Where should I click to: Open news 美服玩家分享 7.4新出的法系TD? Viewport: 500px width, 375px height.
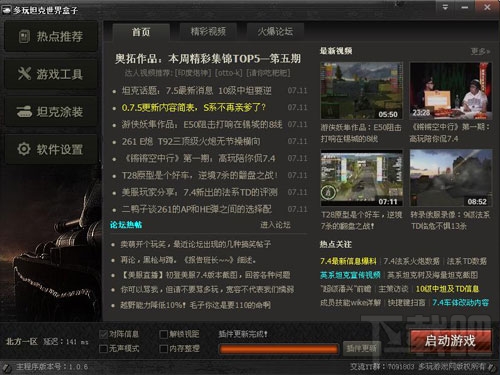pos(199,192)
